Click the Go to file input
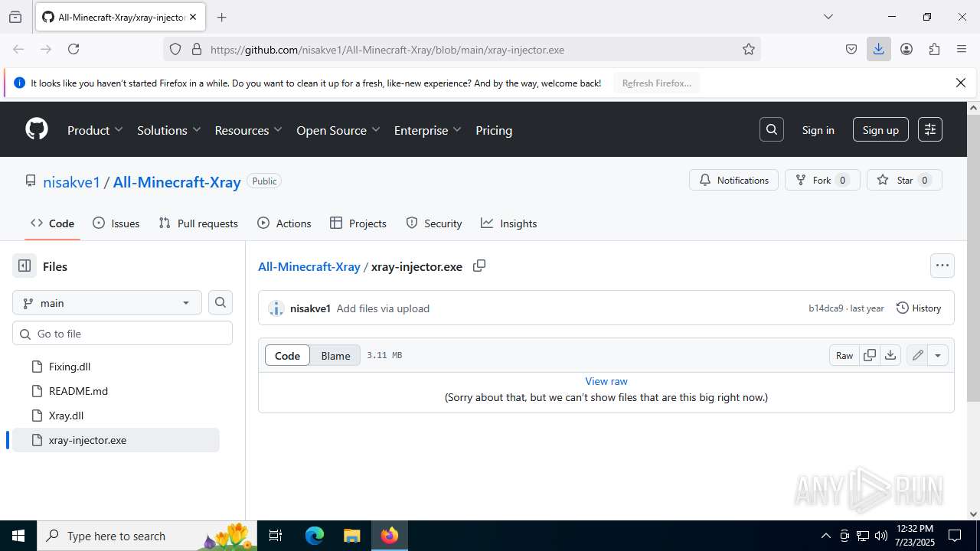The image size is (980, 551). point(122,333)
